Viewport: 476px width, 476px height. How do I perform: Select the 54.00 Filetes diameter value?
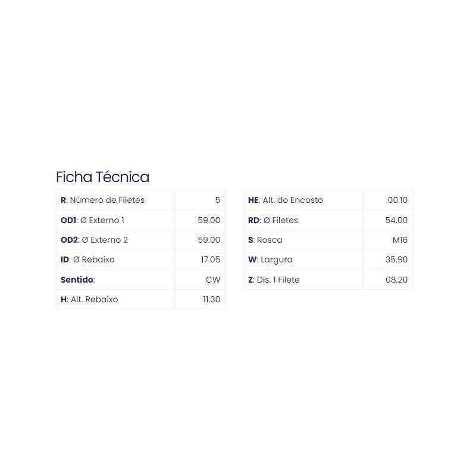click(396, 220)
